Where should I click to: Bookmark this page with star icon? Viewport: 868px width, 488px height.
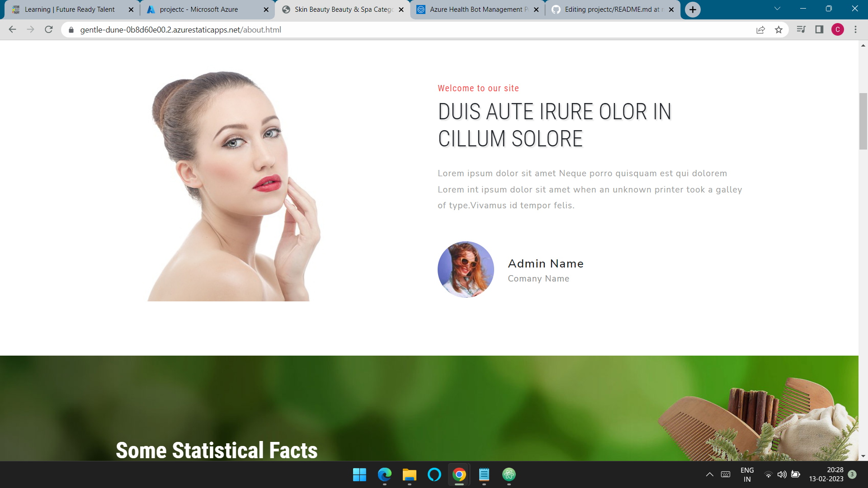pos(778,30)
